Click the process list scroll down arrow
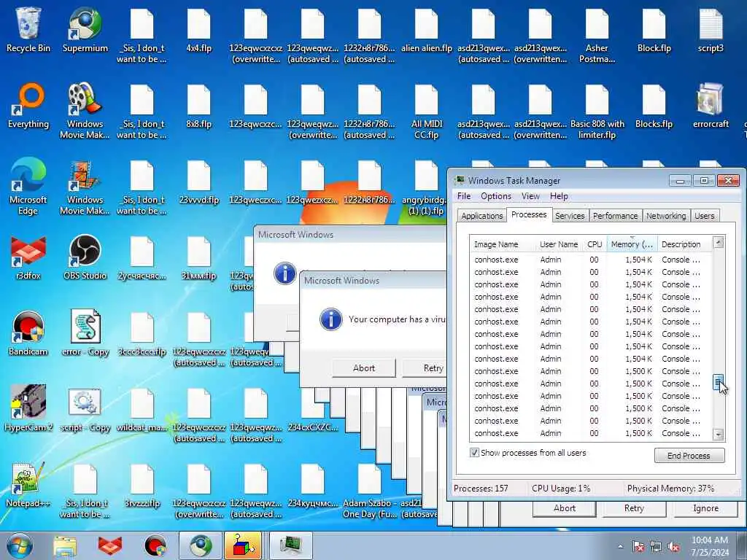 click(x=719, y=434)
